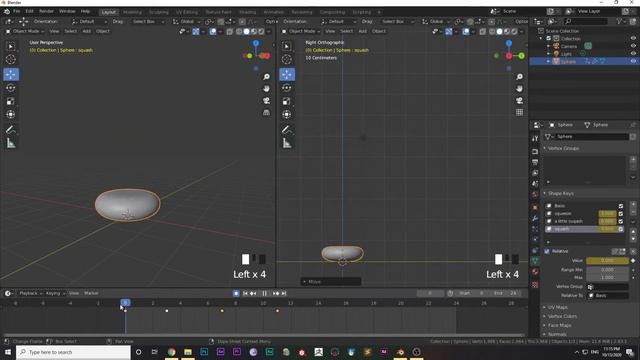Collapse the Vertex Groups panel
The height and width of the screenshot is (360, 640).
tap(563, 149)
